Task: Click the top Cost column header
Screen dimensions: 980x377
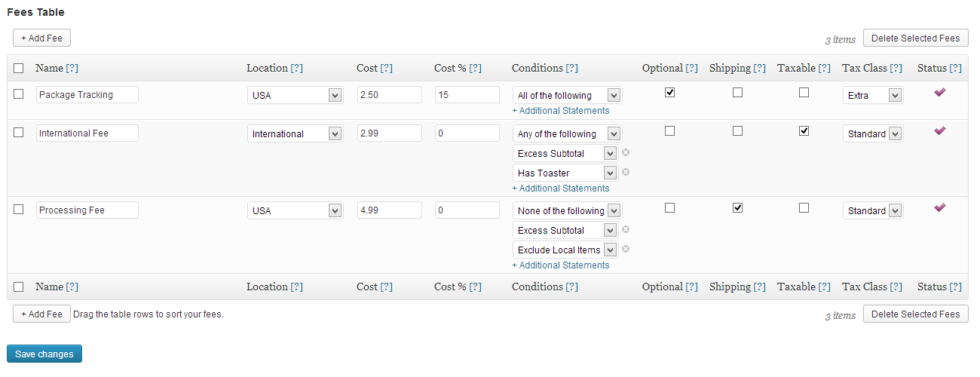Action: tap(366, 68)
